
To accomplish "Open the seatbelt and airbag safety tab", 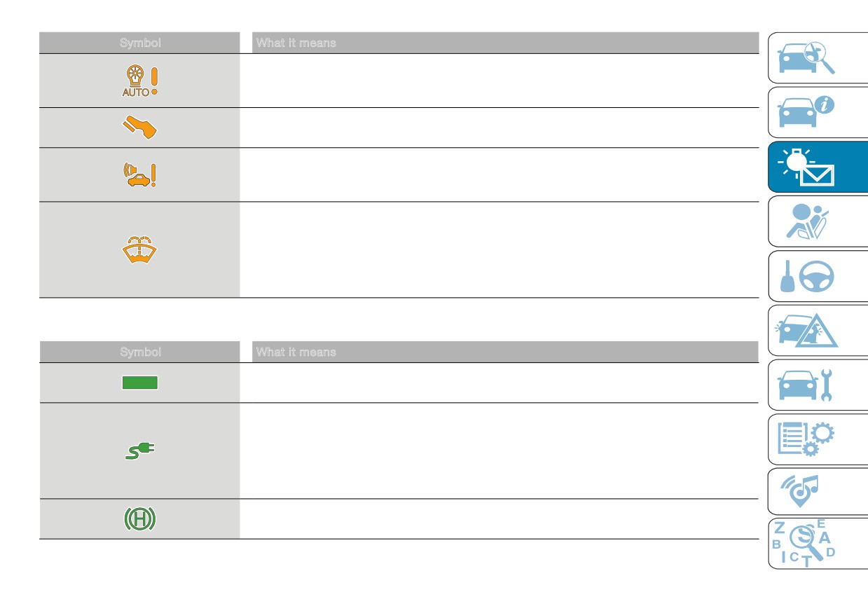I will point(818,221).
